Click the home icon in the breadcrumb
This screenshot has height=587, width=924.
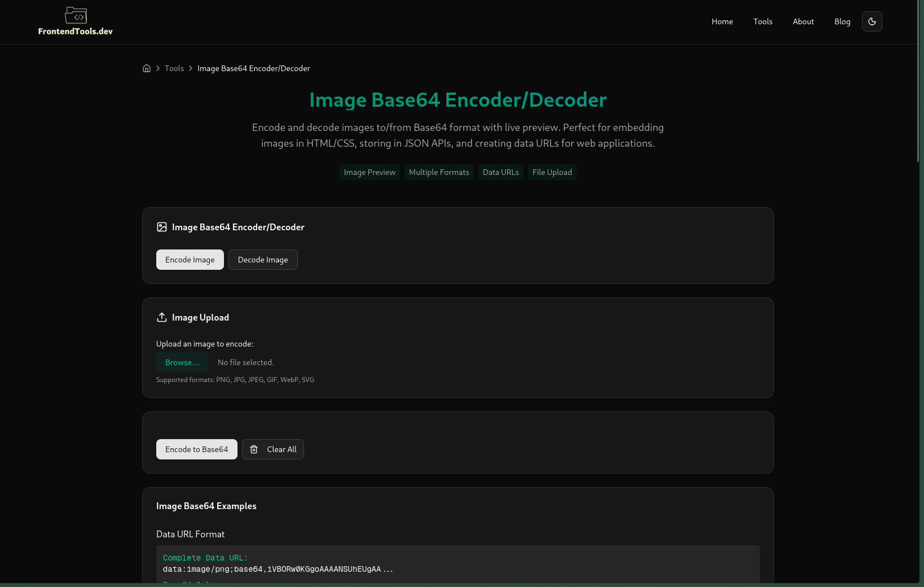click(147, 68)
